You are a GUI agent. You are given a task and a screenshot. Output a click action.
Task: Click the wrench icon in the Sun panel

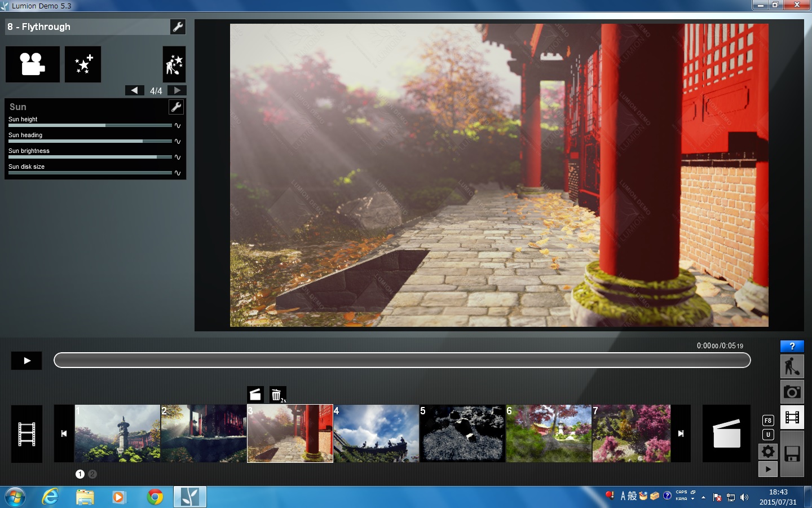pos(176,107)
